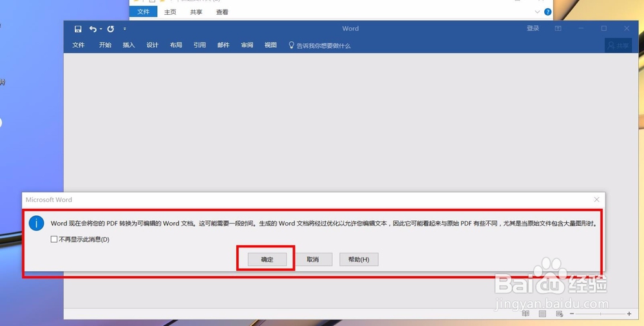This screenshot has height=326, width=644.
Task: Click the Redo icon in Word's title bar
Action: 111,29
